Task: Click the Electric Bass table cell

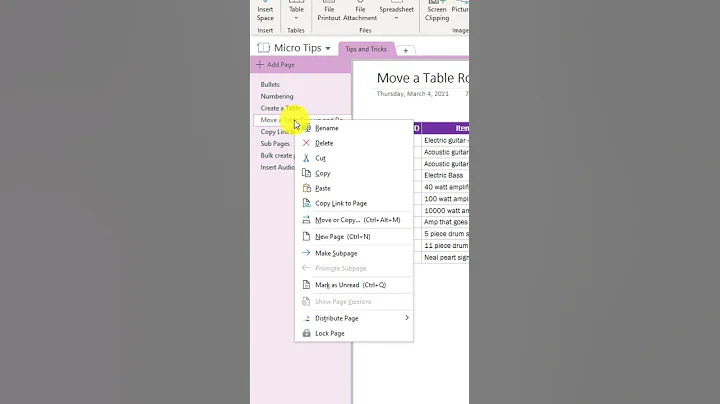Action: pyautogui.click(x=445, y=175)
